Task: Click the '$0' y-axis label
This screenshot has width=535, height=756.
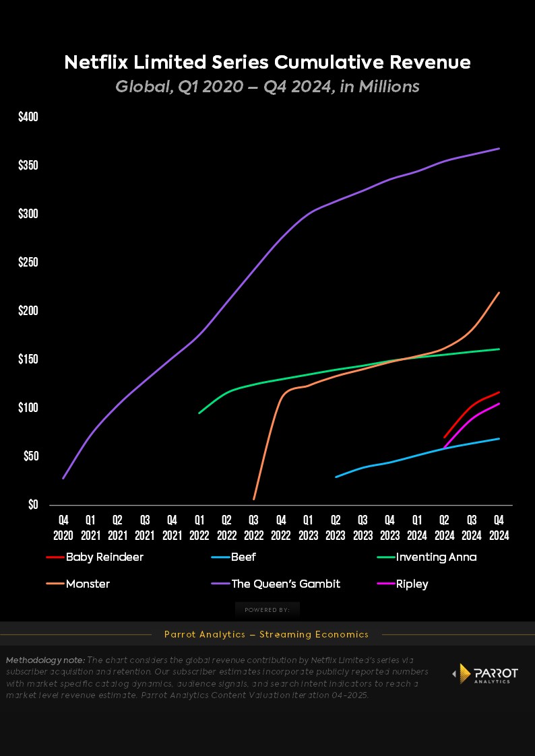Action: point(33,505)
